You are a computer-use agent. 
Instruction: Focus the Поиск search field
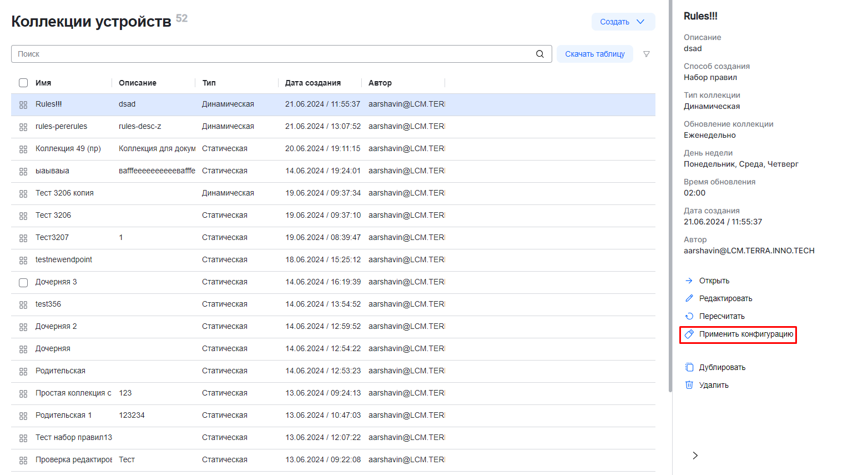272,54
